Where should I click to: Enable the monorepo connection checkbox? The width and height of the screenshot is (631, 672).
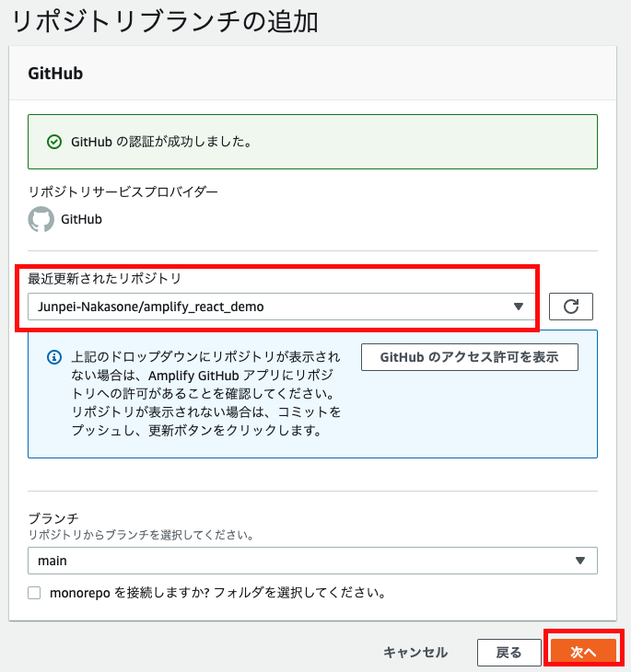coord(34,593)
